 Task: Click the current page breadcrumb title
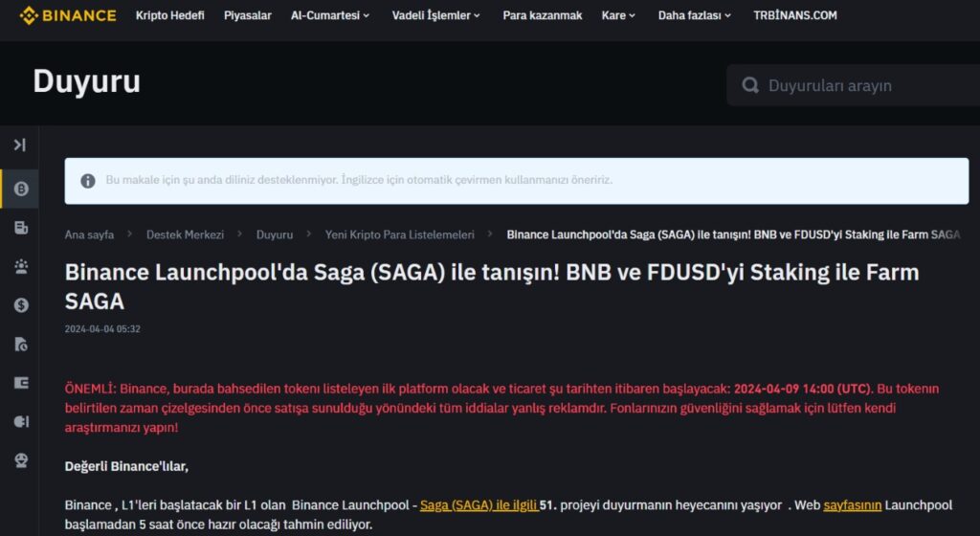coord(733,234)
